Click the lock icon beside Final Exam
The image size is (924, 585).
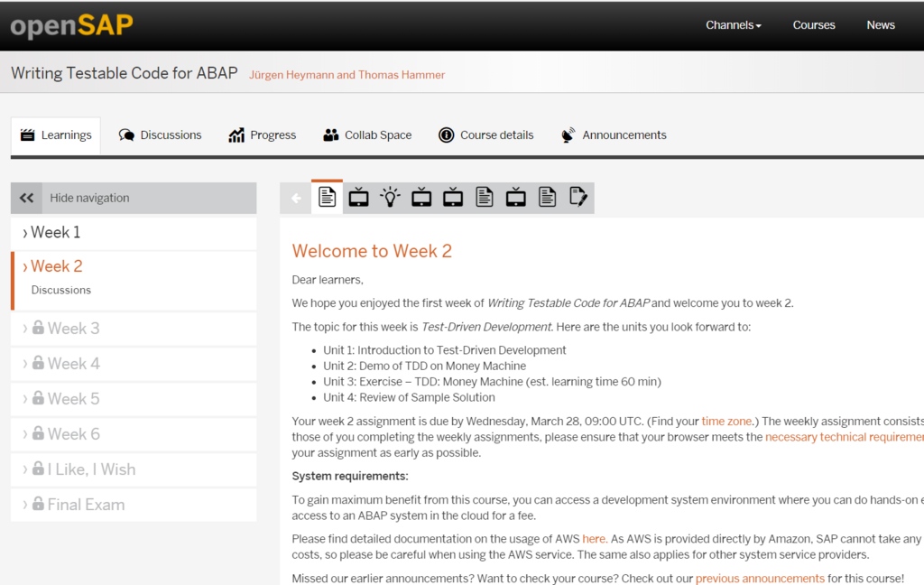point(38,504)
